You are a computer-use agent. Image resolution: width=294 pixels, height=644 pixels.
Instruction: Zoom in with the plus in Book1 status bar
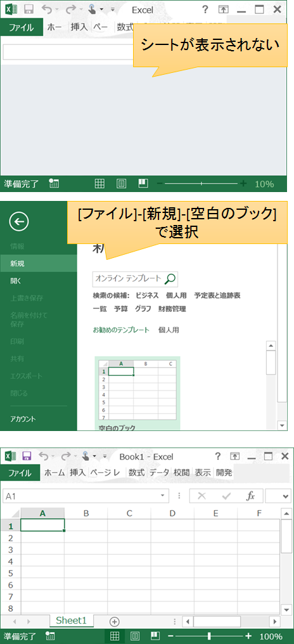(248, 636)
